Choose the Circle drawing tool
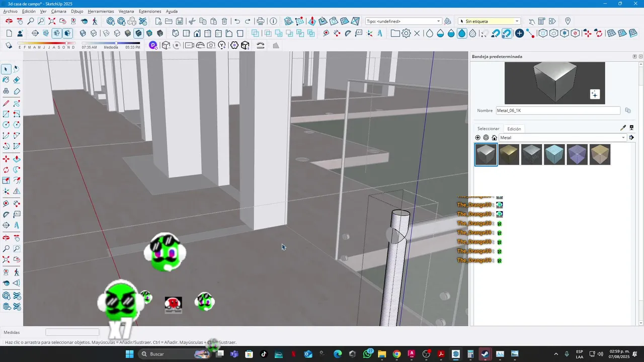 coord(6,125)
